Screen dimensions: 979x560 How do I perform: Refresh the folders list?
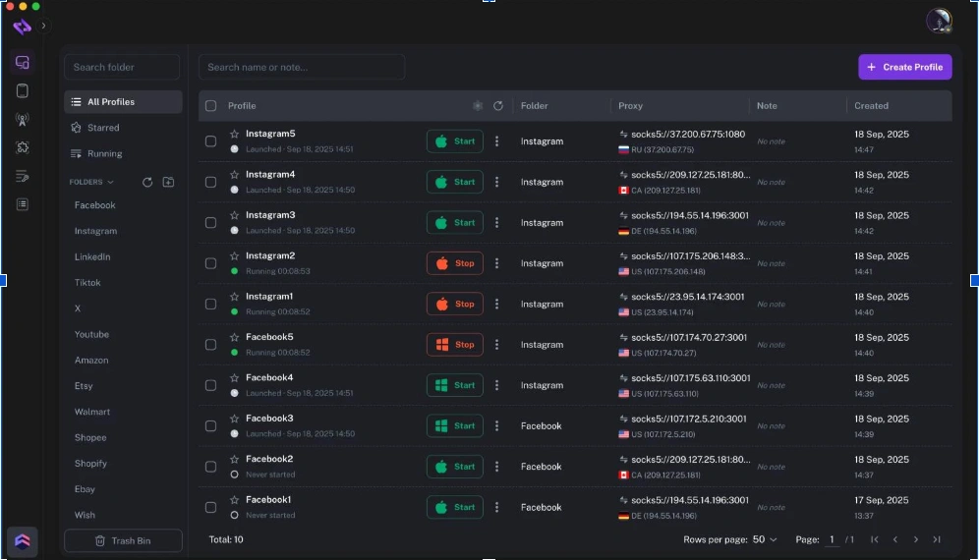tap(147, 183)
